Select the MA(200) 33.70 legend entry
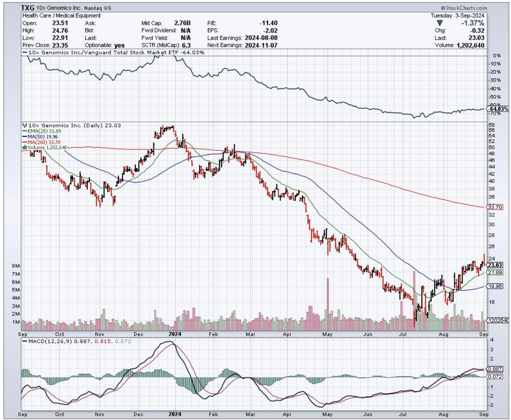 (x=41, y=142)
